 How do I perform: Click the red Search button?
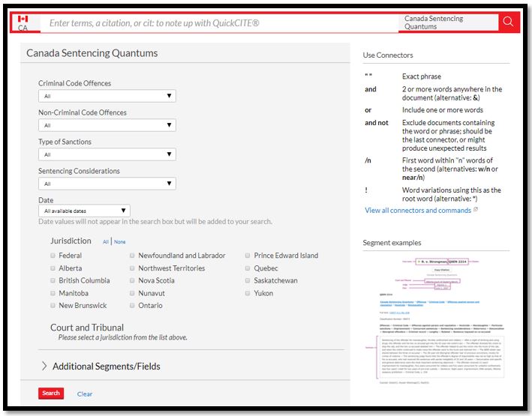[51, 394]
